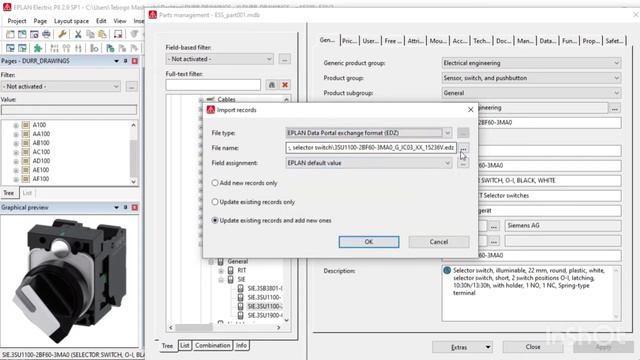The image size is (640, 360).
Task: Click the AD100 page folder icon
Action: 26,161
